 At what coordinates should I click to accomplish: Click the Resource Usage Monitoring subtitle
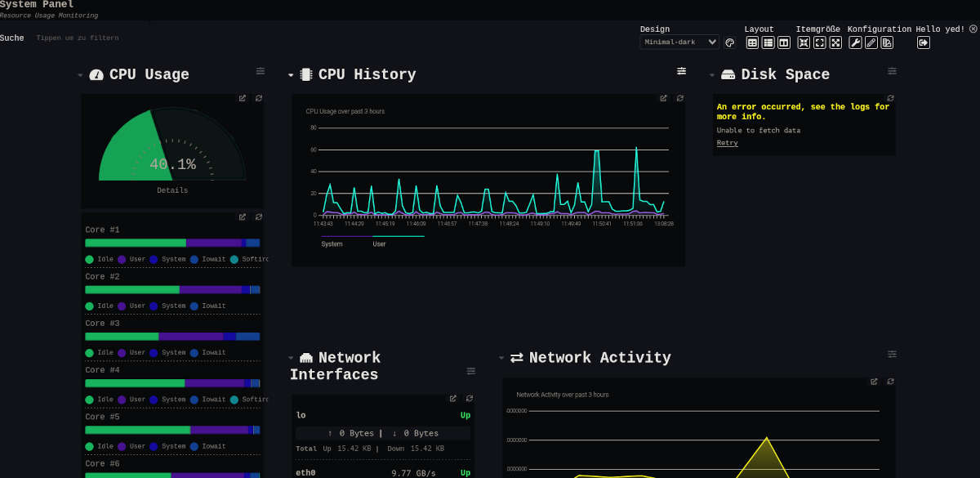tap(49, 16)
